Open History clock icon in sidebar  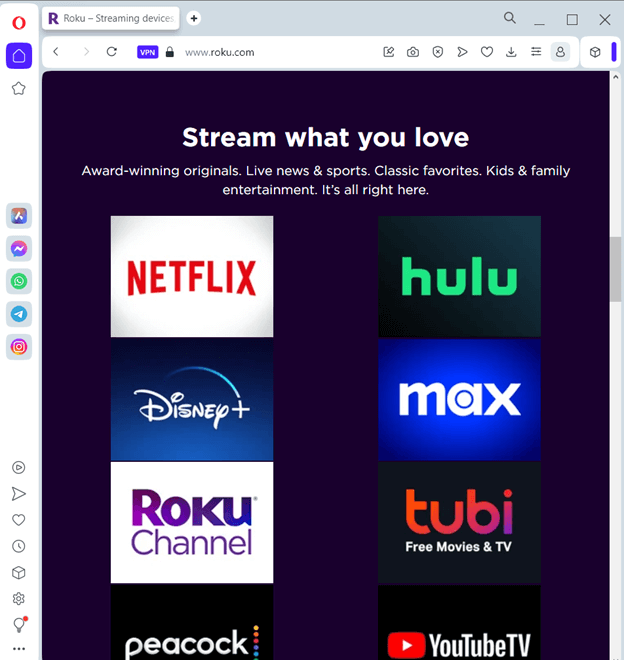(19, 546)
